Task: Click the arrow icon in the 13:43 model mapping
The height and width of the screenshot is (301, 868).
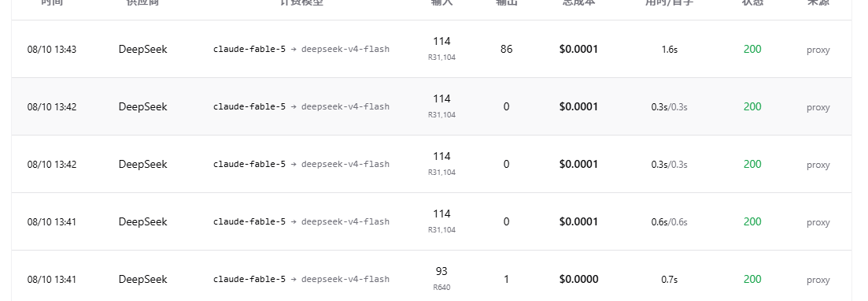Action: pyautogui.click(x=294, y=50)
